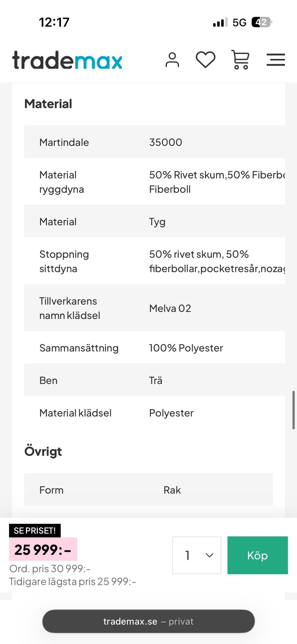Tap the 25 999:- price label
This screenshot has width=297, height=644.
coord(43,550)
